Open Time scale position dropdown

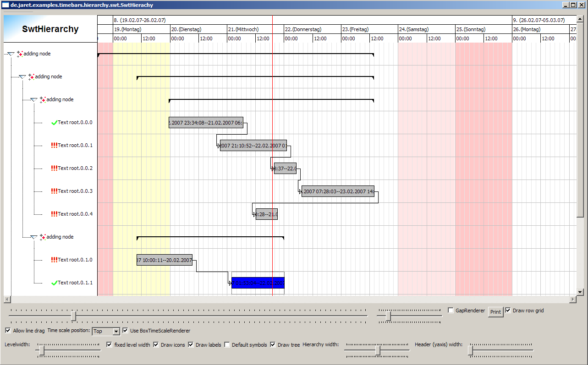pyautogui.click(x=116, y=331)
